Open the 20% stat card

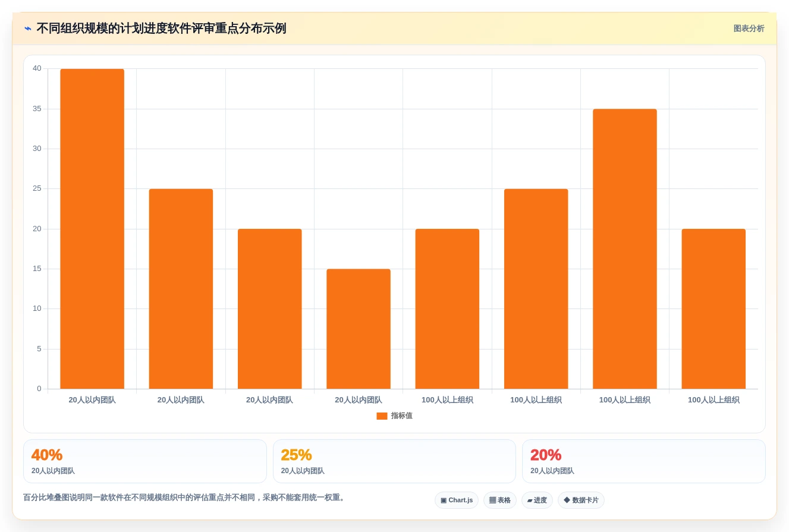[644, 461]
